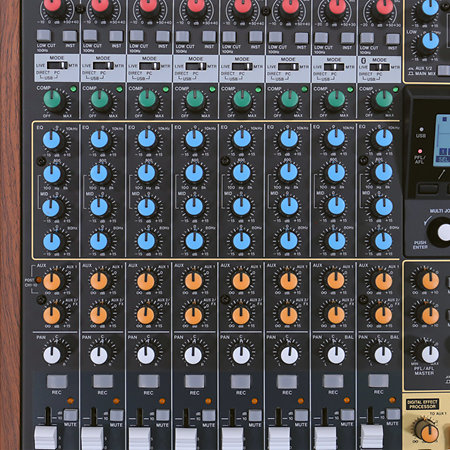Select the red gain knob on the seventh channel
Image resolution: width=450 pixels, height=450 pixels.
pyautogui.click(x=337, y=6)
